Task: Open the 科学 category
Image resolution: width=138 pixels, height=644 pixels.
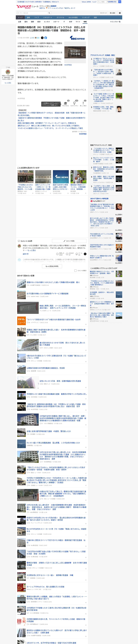Action: click(71, 22)
